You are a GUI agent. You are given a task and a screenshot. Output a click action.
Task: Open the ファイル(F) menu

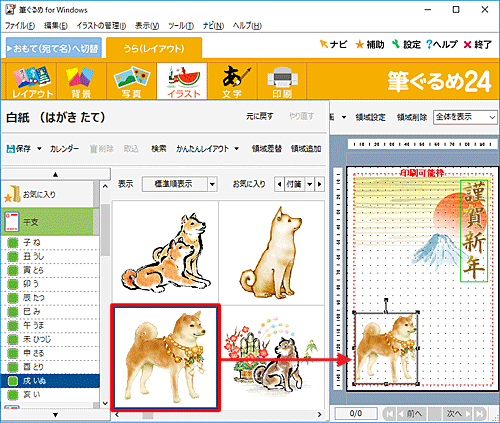pyautogui.click(x=20, y=26)
